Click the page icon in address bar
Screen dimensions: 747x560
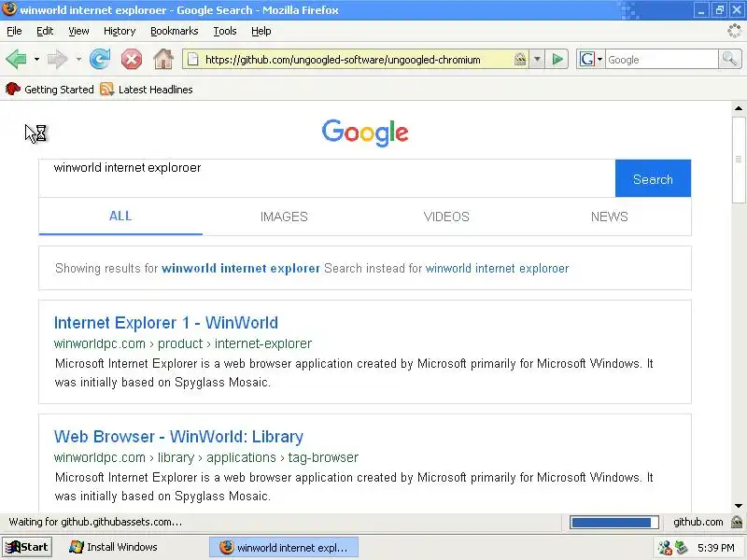[192, 60]
